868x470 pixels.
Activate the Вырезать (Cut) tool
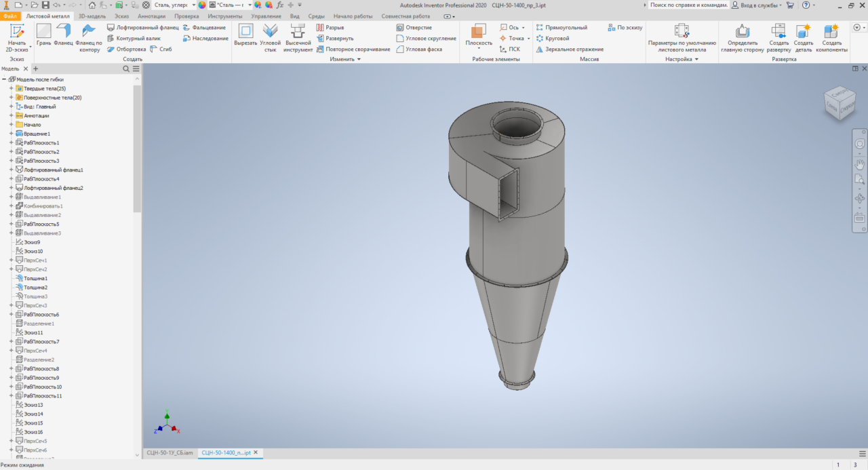coord(245,37)
